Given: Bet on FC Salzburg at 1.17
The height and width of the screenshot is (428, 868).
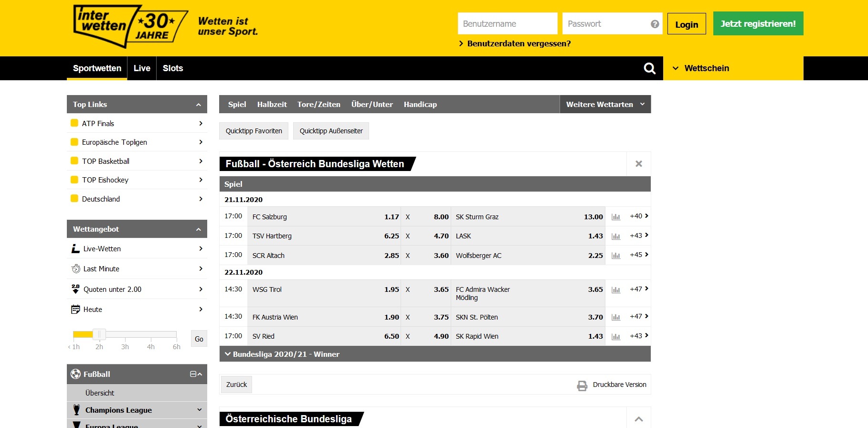Looking at the screenshot, I should click(x=324, y=216).
